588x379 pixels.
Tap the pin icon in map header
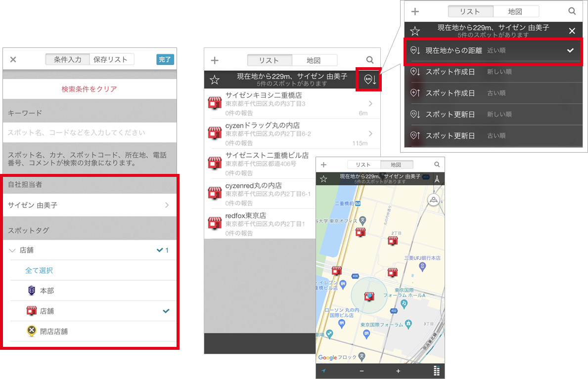[x=437, y=179]
